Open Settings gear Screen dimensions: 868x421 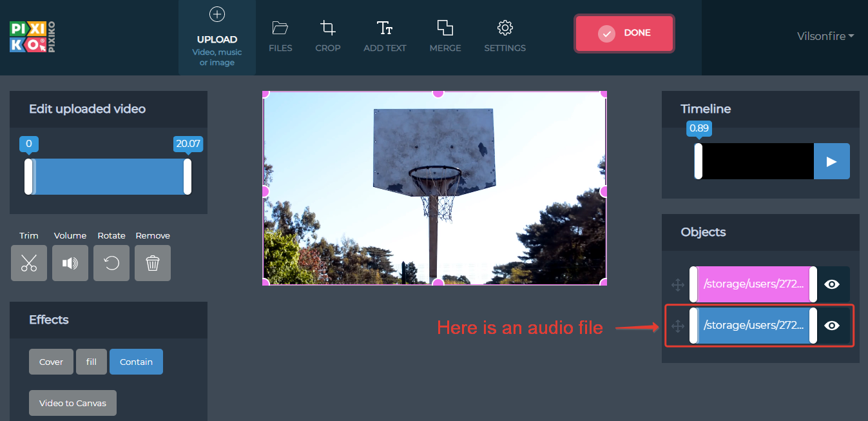[505, 37]
